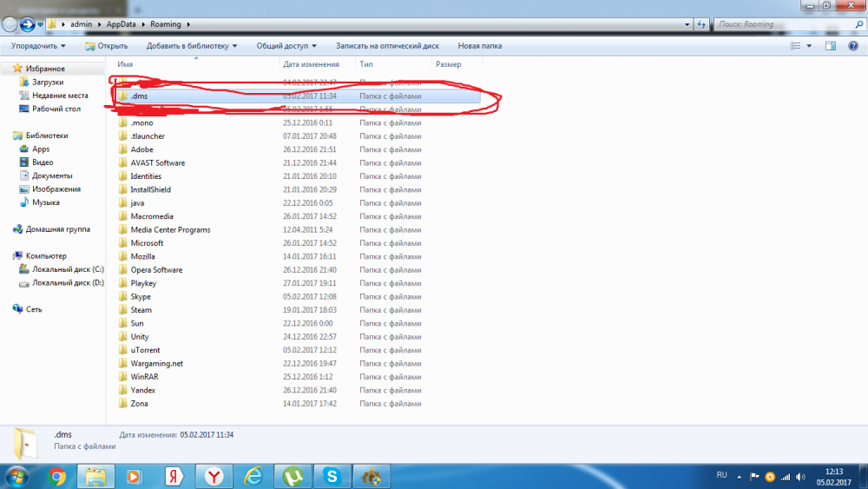Select the Wargaming.net folder name

click(x=156, y=363)
